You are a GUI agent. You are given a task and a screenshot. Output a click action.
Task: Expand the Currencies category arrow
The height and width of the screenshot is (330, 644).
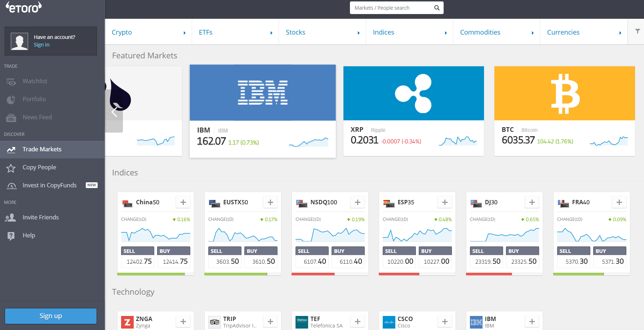click(620, 33)
